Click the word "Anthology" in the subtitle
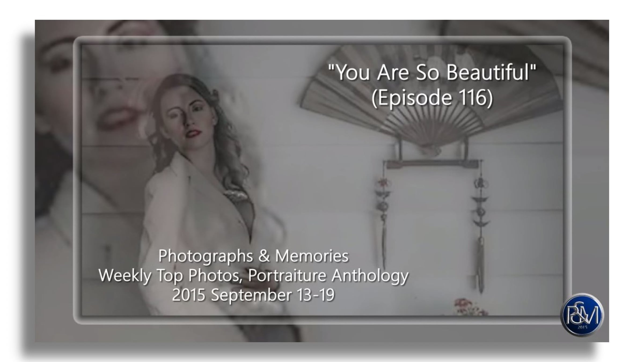644x362 pixels. click(x=370, y=276)
